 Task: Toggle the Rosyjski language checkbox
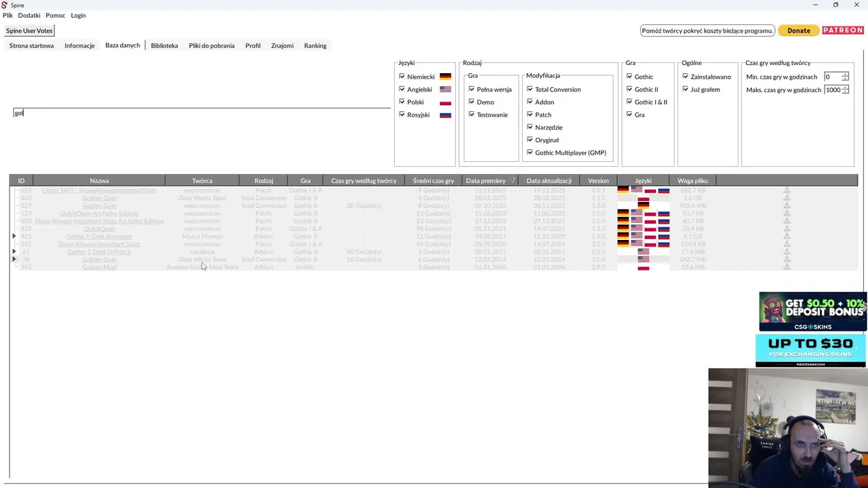coord(402,115)
